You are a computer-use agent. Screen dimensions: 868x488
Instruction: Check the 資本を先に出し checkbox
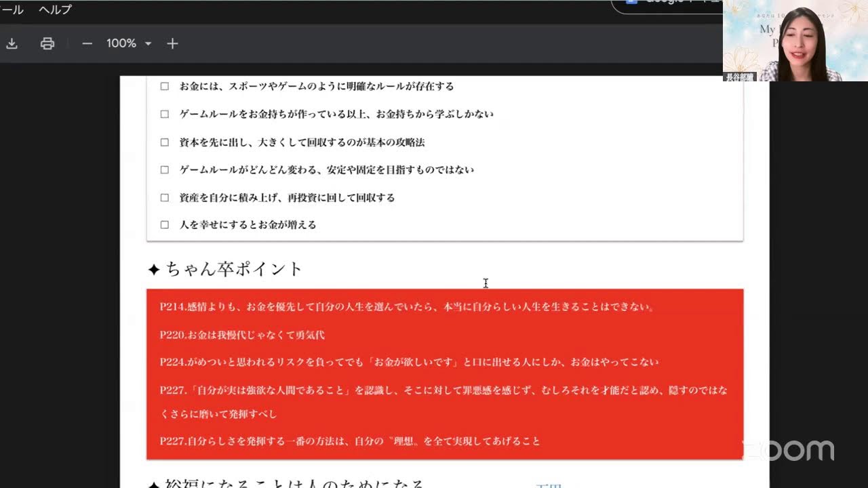click(164, 142)
